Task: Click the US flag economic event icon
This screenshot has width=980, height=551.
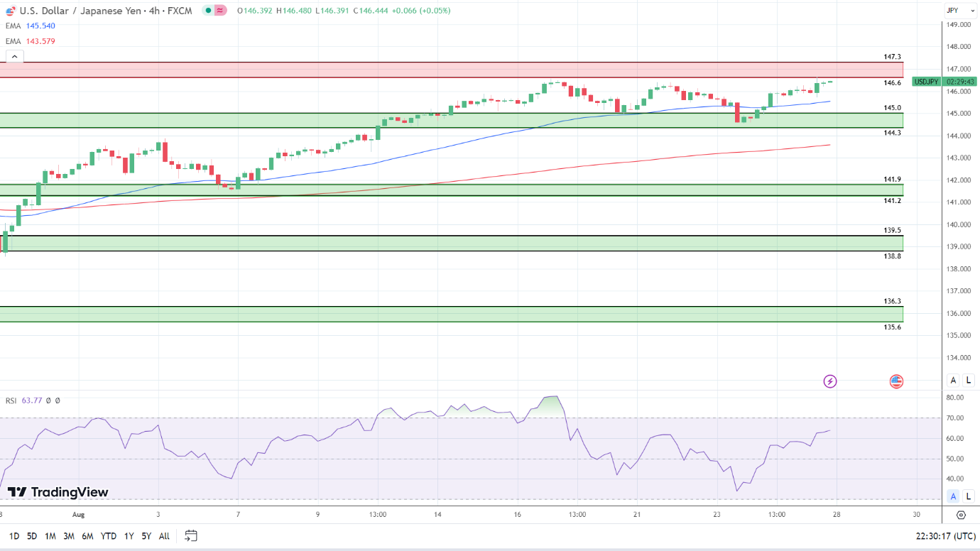Action: [x=896, y=381]
